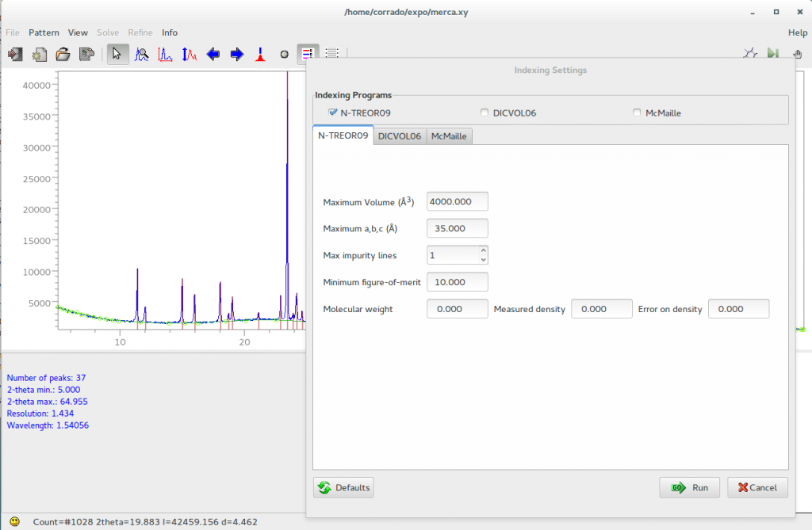Click the red peak marker icon

[260, 54]
